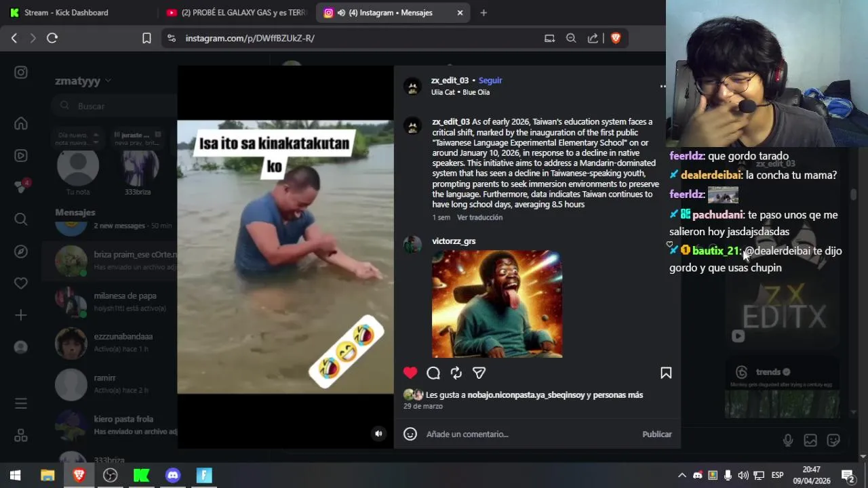Open post options three-dots menu
Viewport: 868px width, 488px height.
click(663, 86)
